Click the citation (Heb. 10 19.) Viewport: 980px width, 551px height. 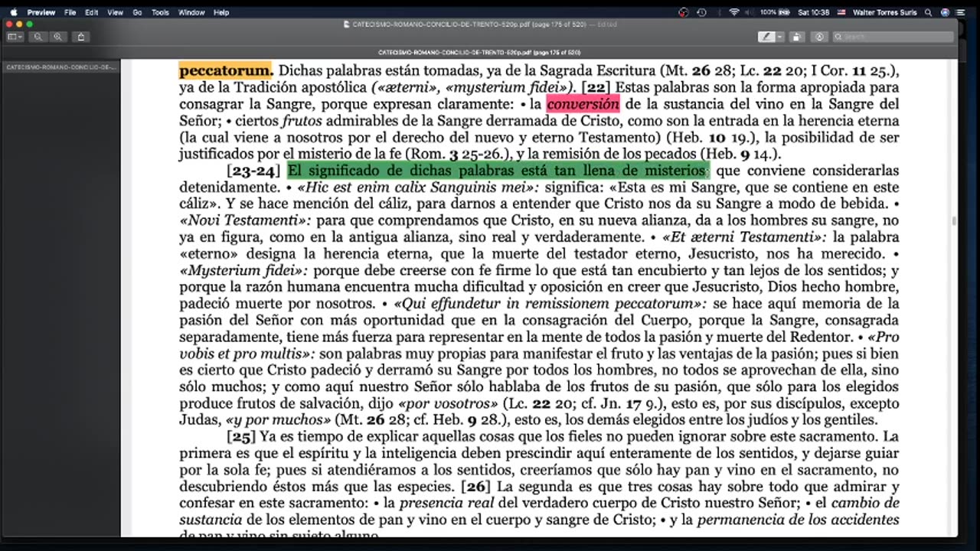[x=713, y=138]
